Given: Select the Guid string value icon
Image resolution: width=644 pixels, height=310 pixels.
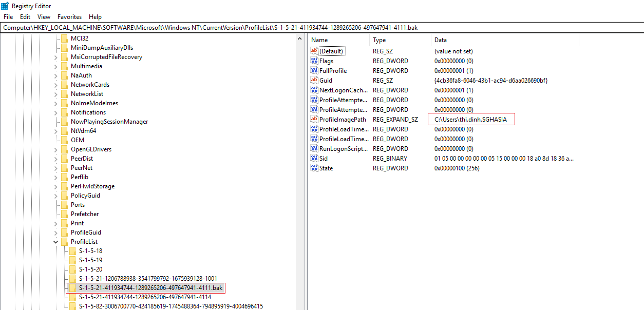Looking at the screenshot, I should [x=314, y=81].
